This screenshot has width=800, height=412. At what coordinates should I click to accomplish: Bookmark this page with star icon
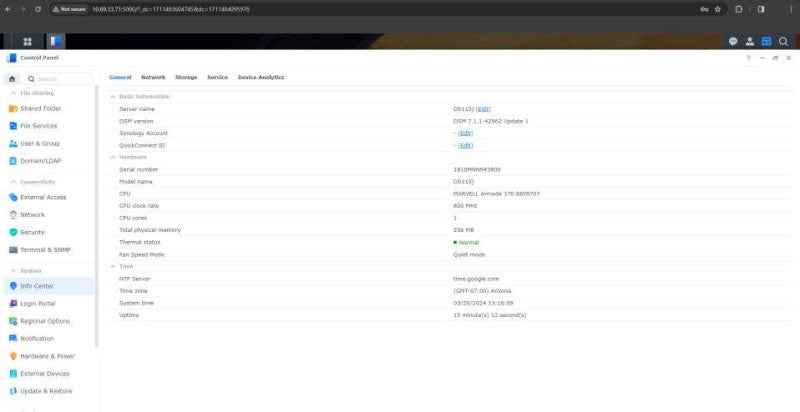(x=718, y=9)
